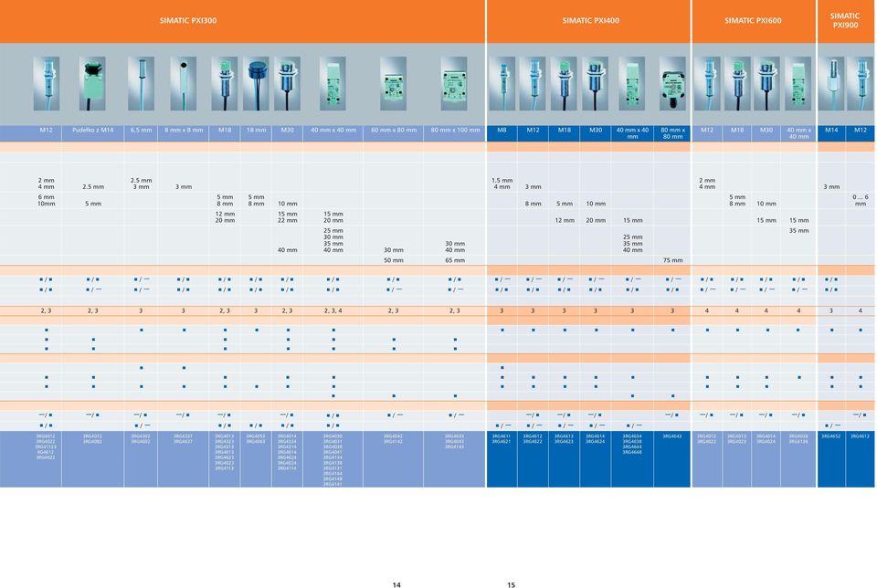
Task: Click the 18 mm column label
Action: [x=256, y=130]
